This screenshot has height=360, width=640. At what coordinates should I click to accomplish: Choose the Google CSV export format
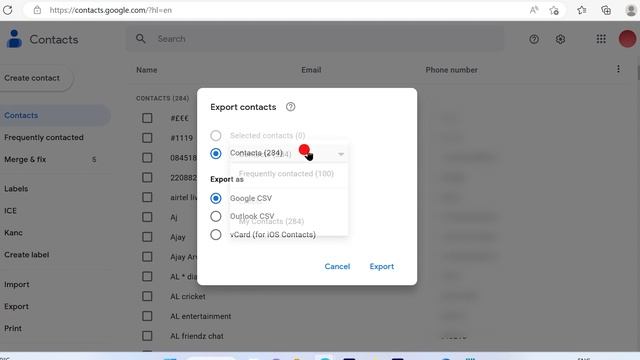(216, 198)
